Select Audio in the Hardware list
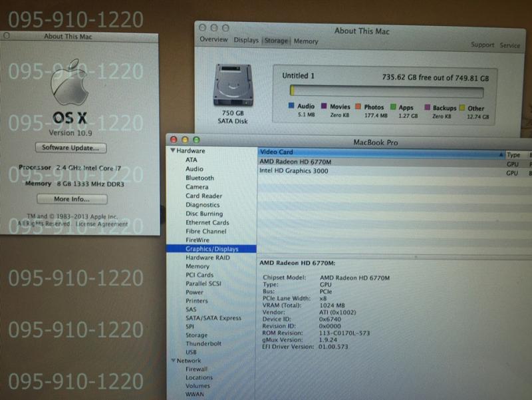The width and height of the screenshot is (532, 400). (194, 169)
